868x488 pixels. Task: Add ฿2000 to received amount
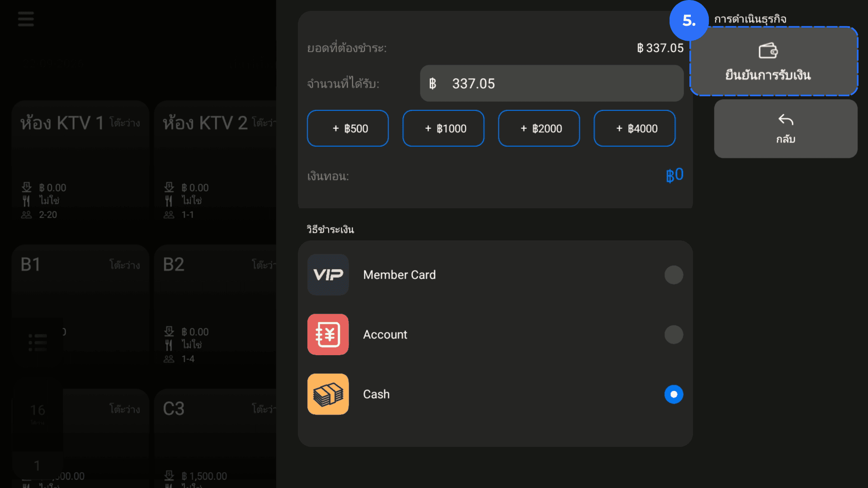(539, 128)
